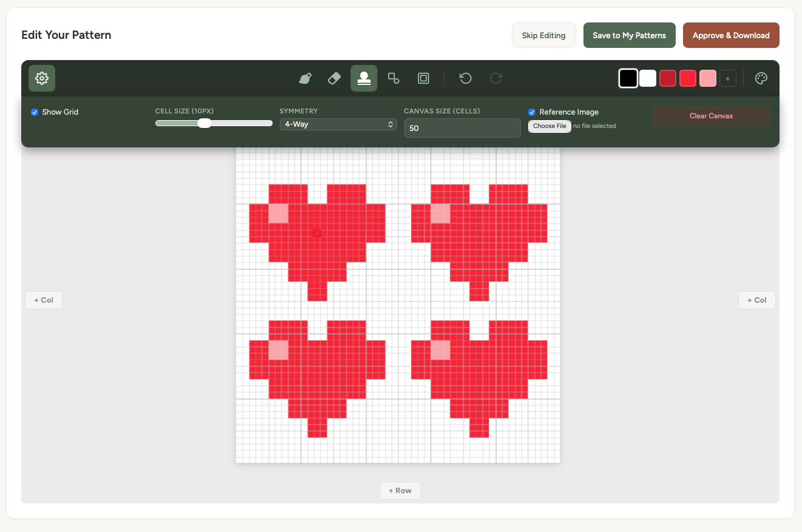This screenshot has width=802, height=532.
Task: Select the Brush tool
Action: pyautogui.click(x=305, y=78)
